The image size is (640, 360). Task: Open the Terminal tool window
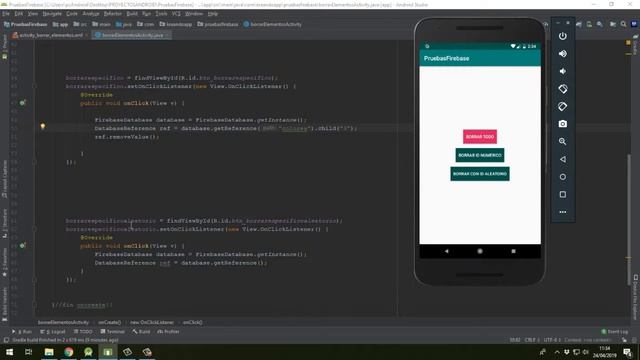(x=113, y=331)
